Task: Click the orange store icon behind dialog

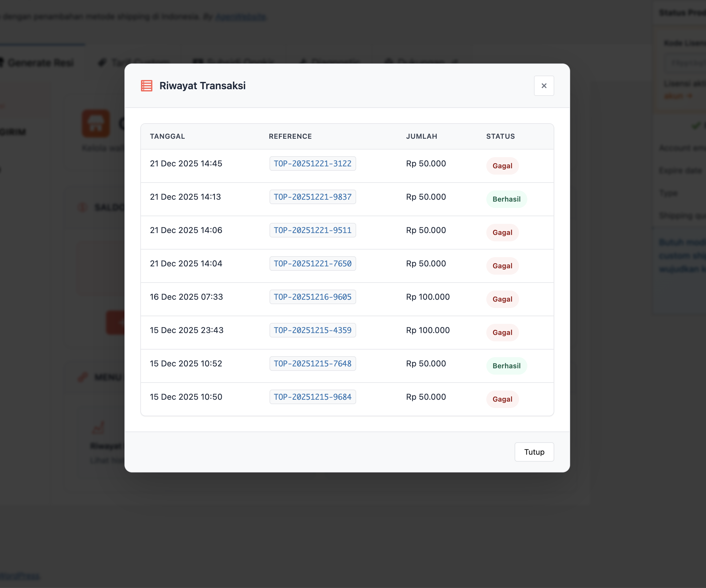Action: 96,124
